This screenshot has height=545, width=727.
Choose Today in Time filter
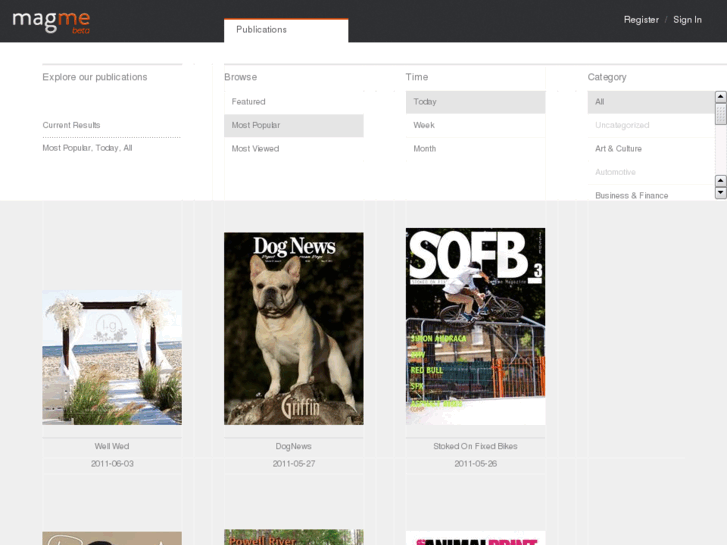pos(475,102)
